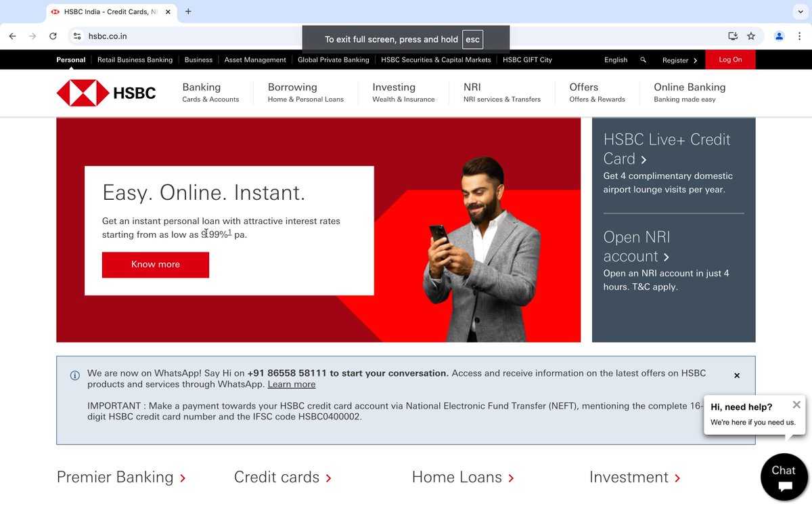The image size is (812, 508).
Task: Expand the NRI menu
Action: pos(502,93)
